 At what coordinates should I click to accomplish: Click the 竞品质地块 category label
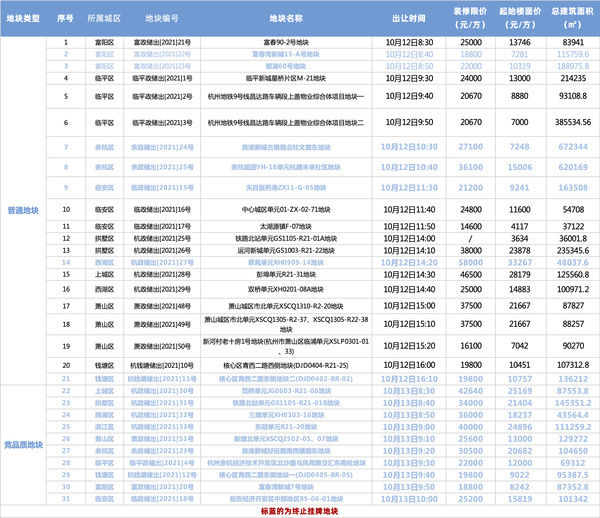tap(23, 445)
